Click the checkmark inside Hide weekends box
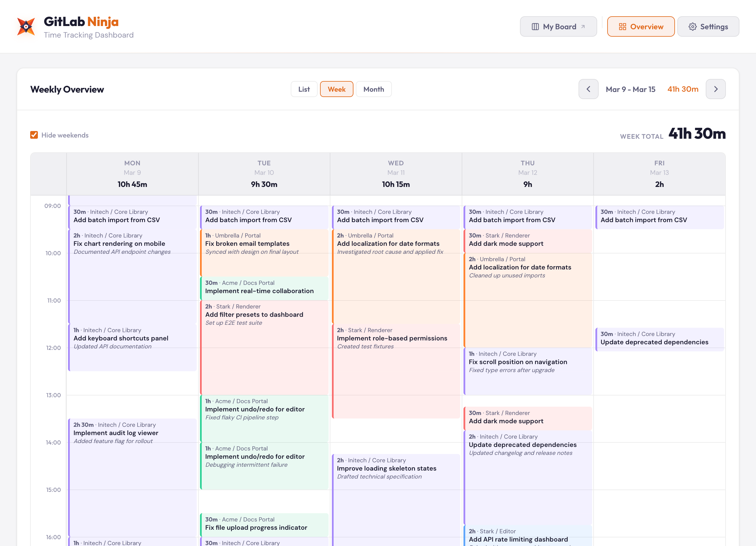Viewport: 756px width, 546px height. (34, 135)
